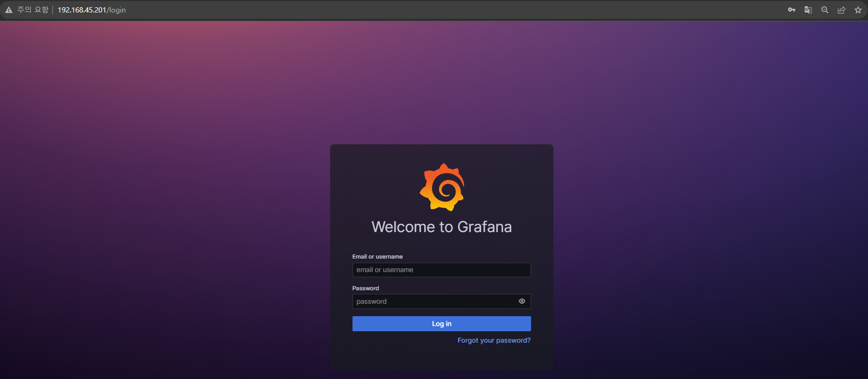Open the saved passwords key icon
This screenshot has width=868, height=379.
coord(792,10)
